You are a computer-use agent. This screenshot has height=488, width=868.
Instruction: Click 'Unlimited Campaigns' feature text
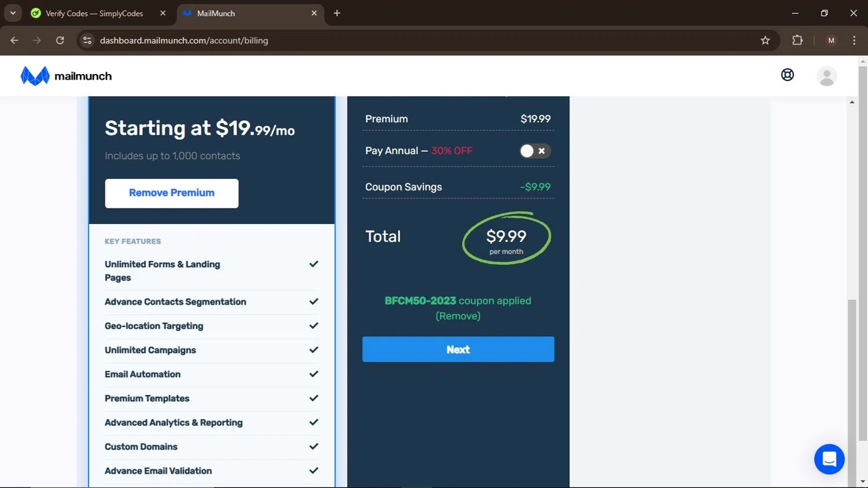(x=150, y=350)
